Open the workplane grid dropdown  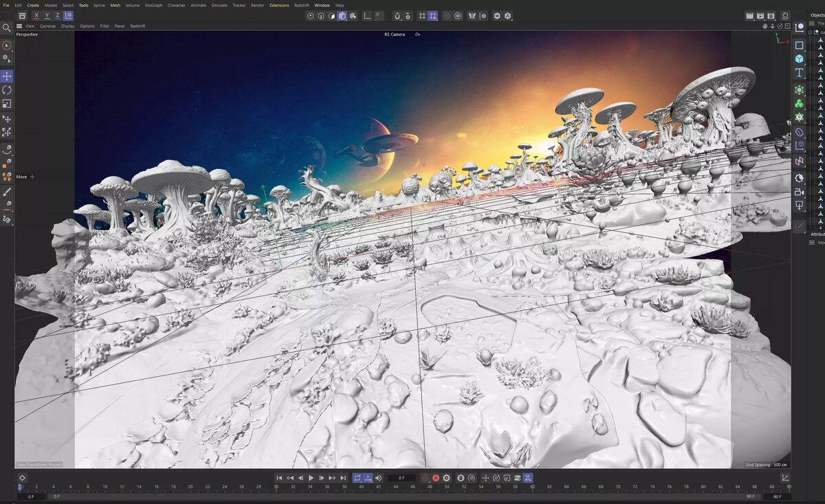[421, 16]
